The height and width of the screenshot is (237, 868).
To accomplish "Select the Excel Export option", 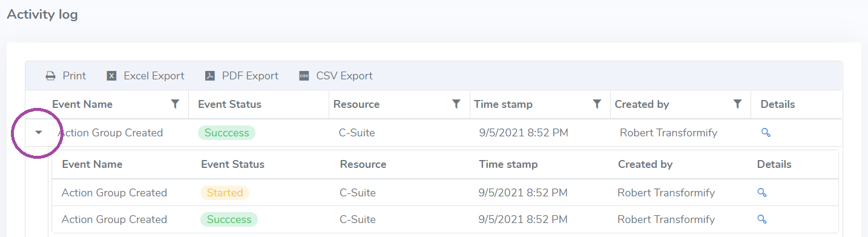I will tap(154, 76).
